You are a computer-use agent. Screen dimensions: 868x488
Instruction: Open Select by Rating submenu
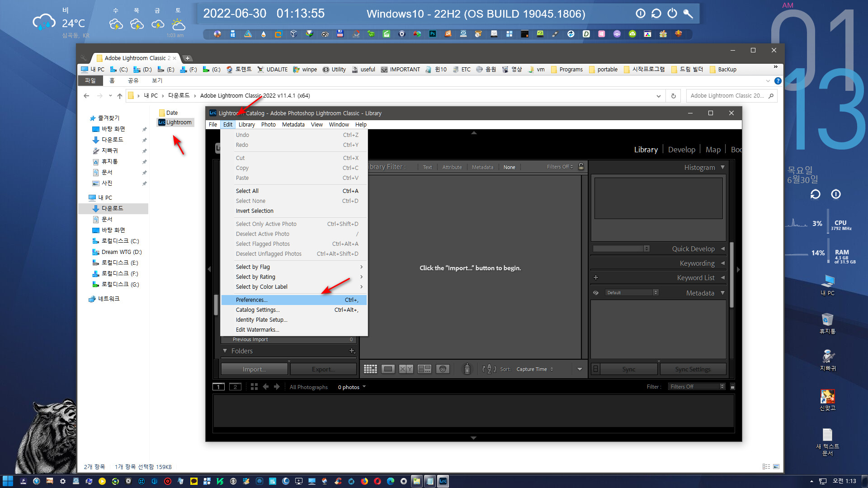click(x=294, y=277)
